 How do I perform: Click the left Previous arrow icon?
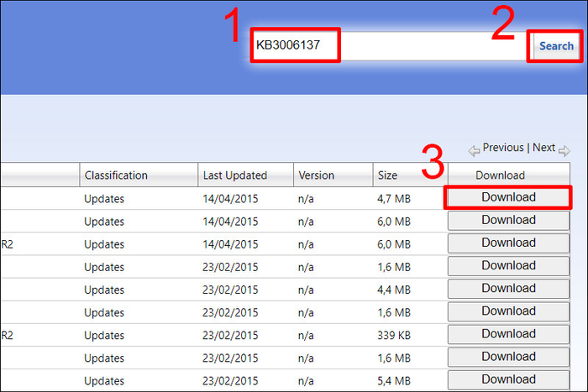tap(474, 150)
